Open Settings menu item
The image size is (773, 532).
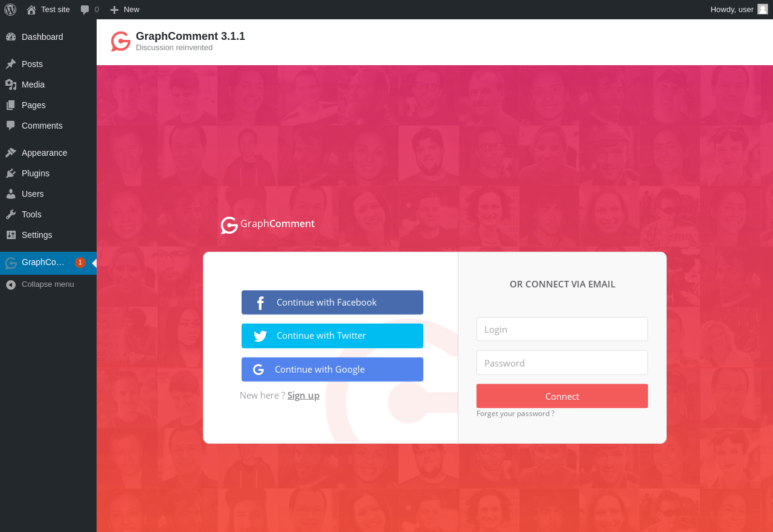[x=48, y=235]
